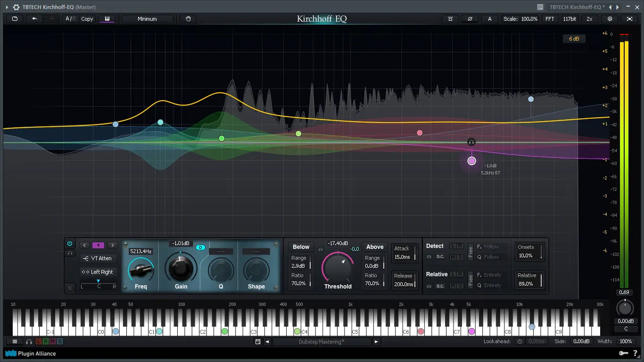Click the Relative Free button
644x362 pixels.
(470, 280)
